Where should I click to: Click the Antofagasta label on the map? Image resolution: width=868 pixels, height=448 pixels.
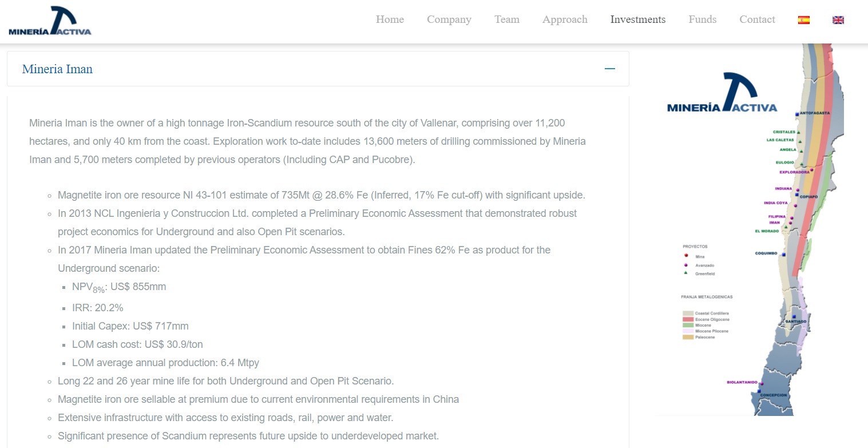[x=814, y=113]
